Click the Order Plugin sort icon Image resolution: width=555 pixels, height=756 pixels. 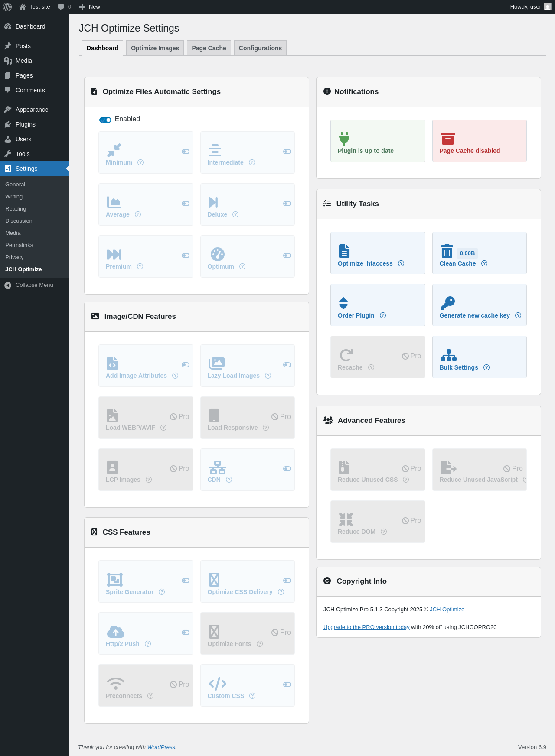coord(343,303)
